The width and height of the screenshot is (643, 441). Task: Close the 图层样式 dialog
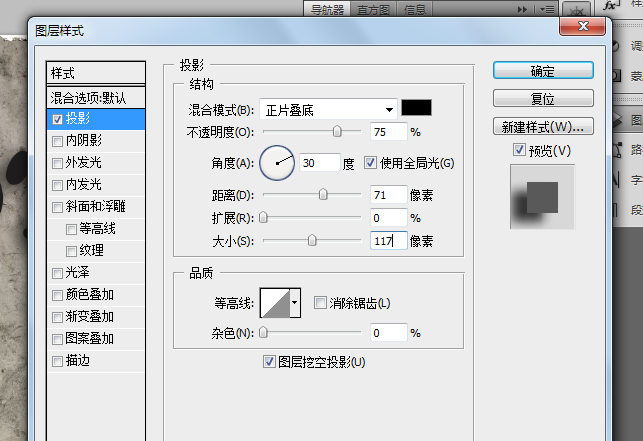point(583,27)
